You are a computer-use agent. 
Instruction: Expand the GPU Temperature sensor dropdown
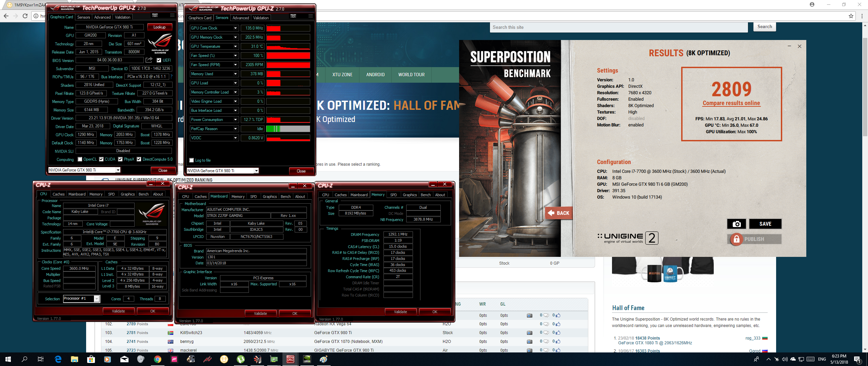pos(235,46)
